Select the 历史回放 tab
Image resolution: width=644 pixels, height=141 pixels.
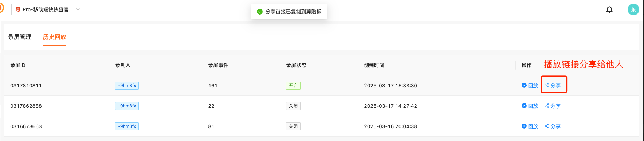tap(55, 37)
